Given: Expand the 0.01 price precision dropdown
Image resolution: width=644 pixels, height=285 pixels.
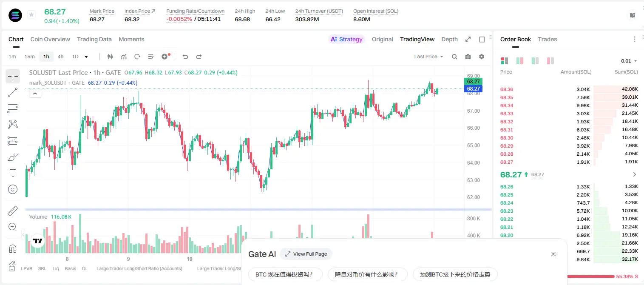Looking at the screenshot, I should [629, 61].
